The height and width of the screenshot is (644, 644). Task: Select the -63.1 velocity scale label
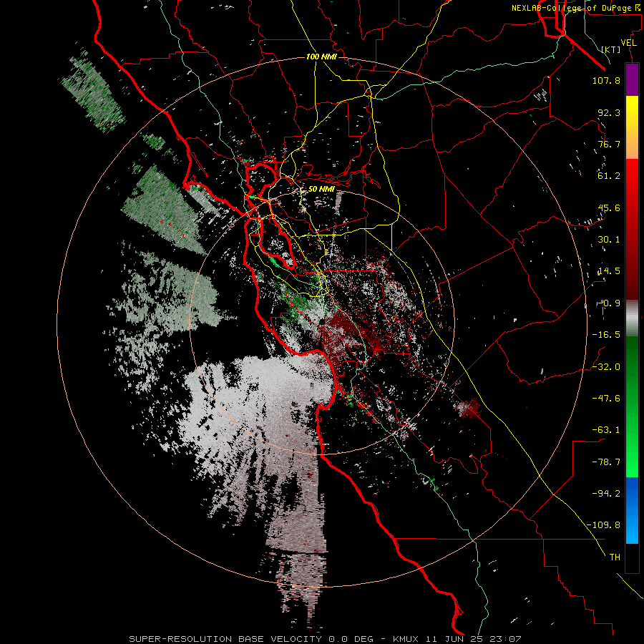pyautogui.click(x=606, y=430)
